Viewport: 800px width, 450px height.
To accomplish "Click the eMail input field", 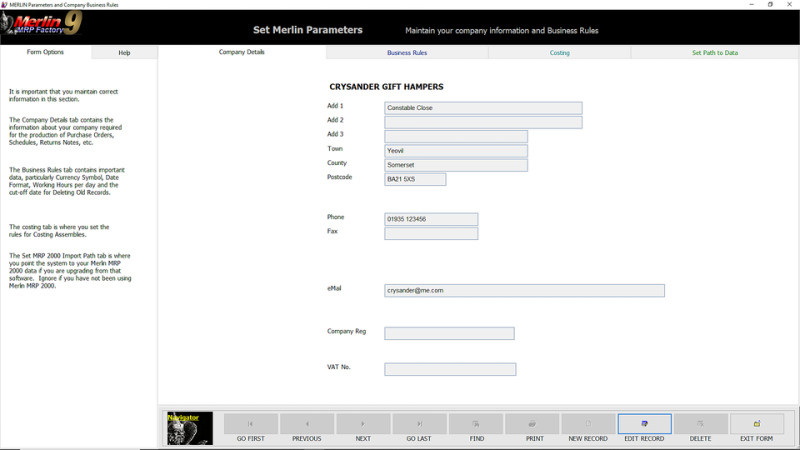I will 524,290.
